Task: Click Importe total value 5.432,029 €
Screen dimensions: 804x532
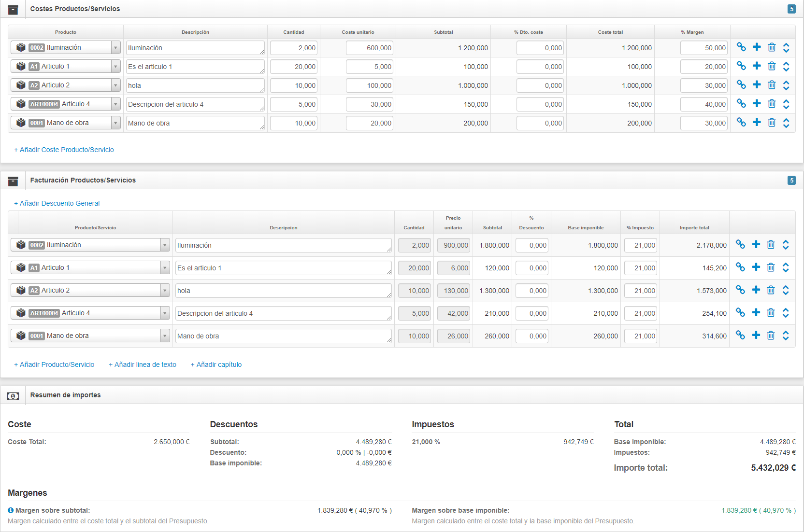Action: coord(773,468)
